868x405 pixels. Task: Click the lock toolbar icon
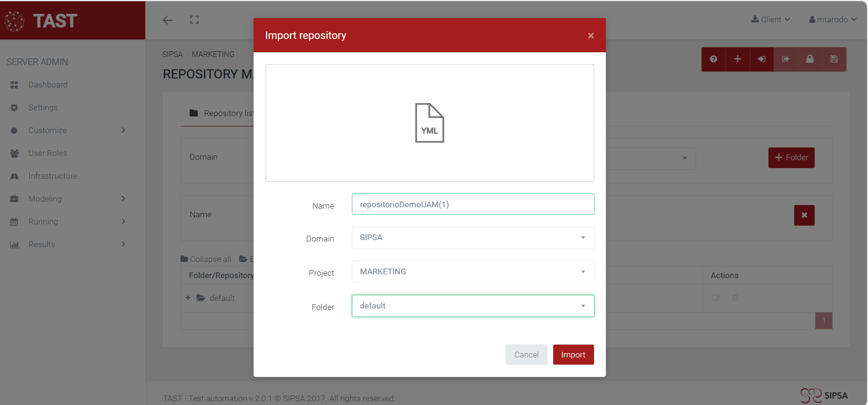810,59
